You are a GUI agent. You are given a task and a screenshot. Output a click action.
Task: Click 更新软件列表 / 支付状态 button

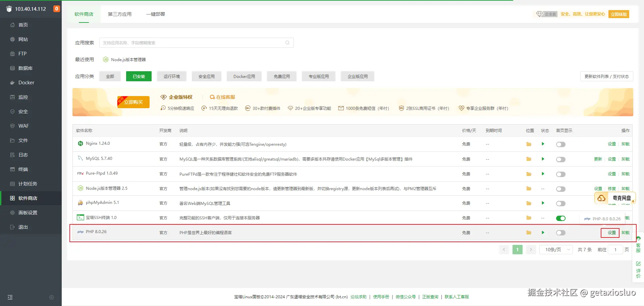(607, 76)
